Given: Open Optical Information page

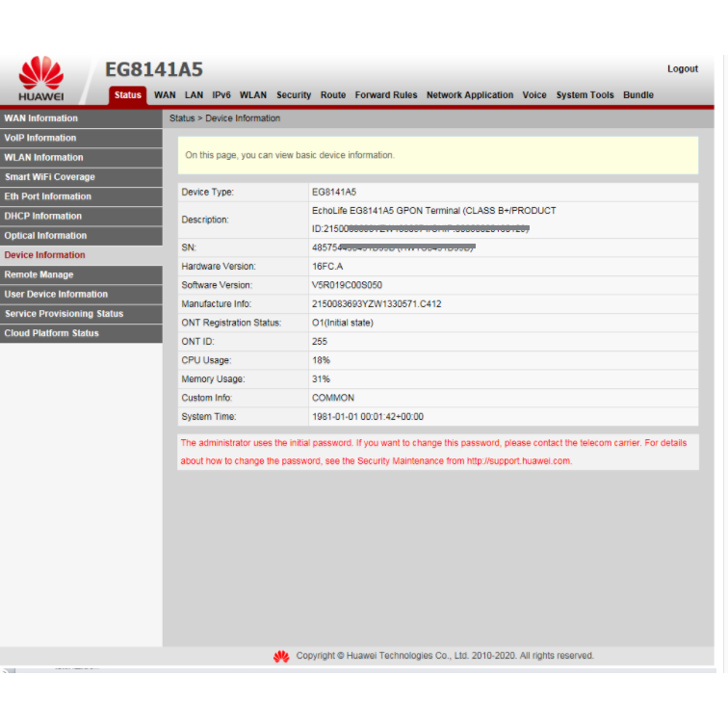Looking at the screenshot, I should pyautogui.click(x=81, y=235).
